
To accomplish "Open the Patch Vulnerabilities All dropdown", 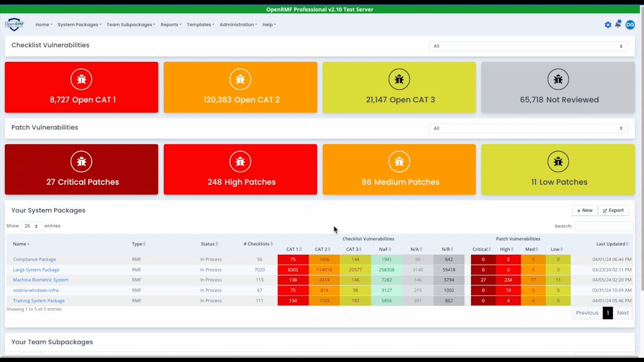I will click(528, 128).
